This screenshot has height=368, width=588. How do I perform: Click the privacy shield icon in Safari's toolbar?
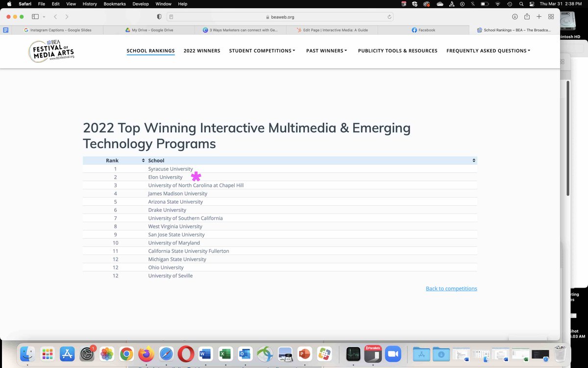click(x=159, y=17)
